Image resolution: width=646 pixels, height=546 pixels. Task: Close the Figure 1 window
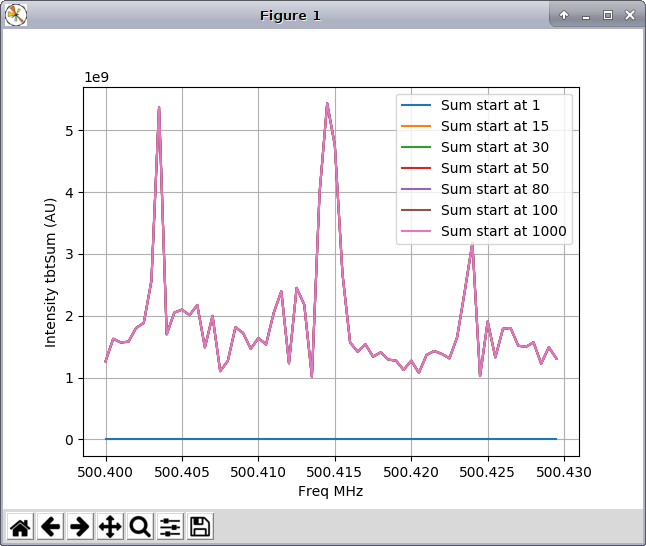point(629,15)
